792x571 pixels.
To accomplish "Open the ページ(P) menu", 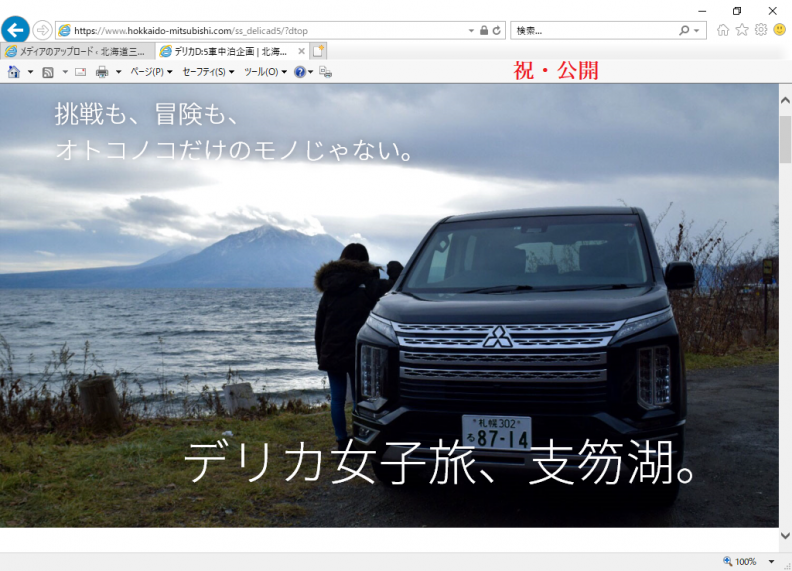I will click(152, 72).
